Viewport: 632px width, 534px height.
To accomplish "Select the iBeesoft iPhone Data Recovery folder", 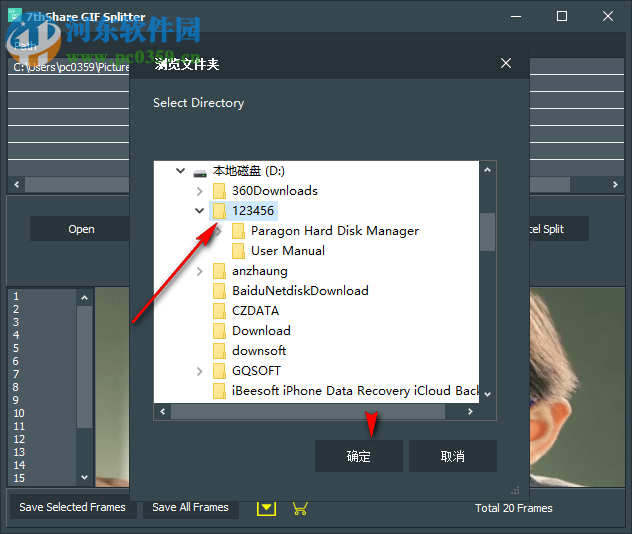I will tap(355, 391).
